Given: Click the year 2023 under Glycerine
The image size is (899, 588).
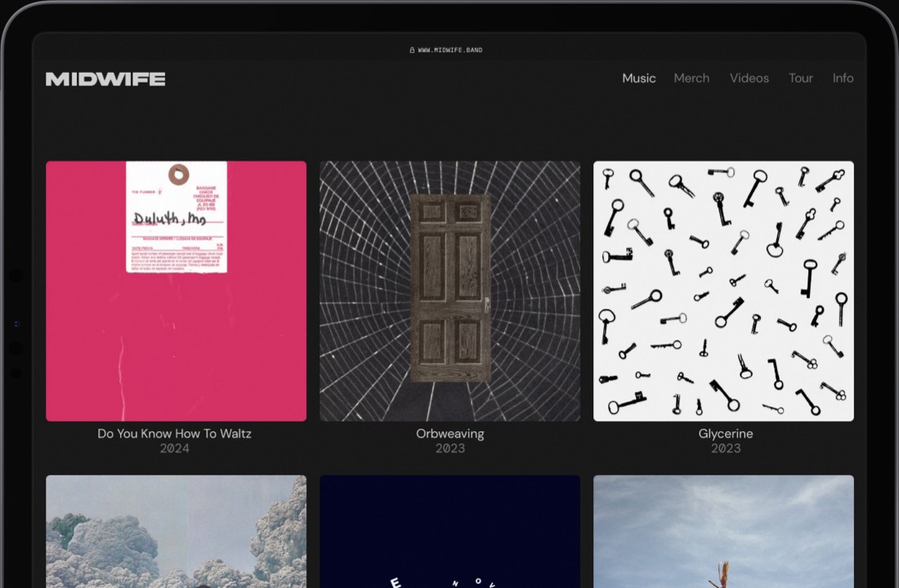Looking at the screenshot, I should tap(726, 448).
